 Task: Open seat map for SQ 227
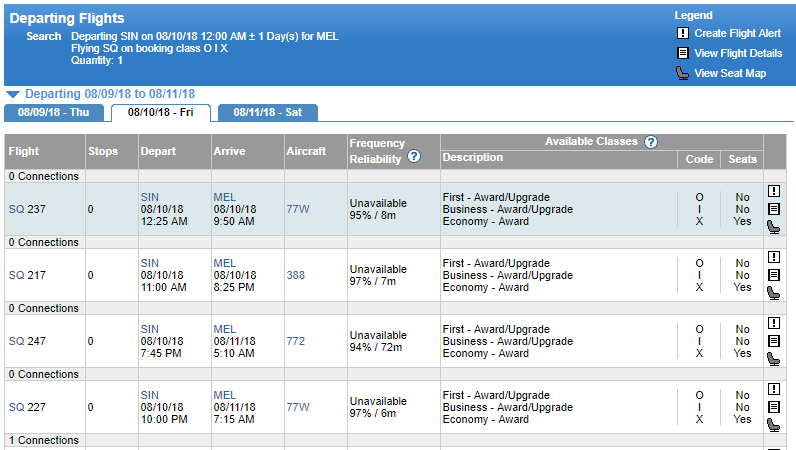point(773,425)
